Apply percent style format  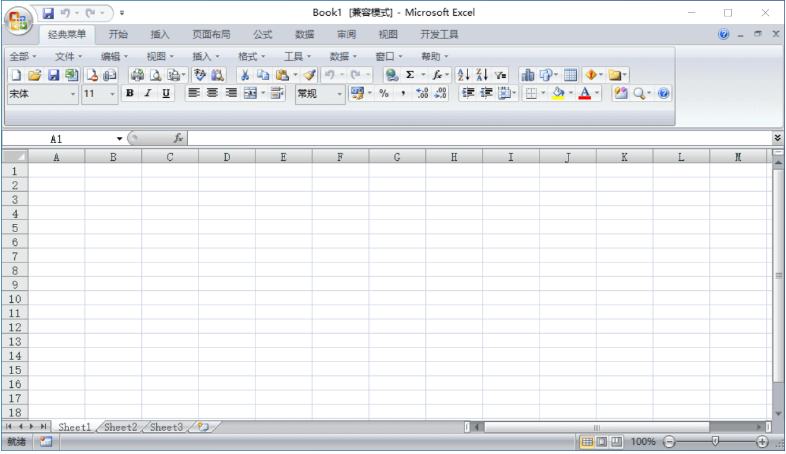[384, 93]
